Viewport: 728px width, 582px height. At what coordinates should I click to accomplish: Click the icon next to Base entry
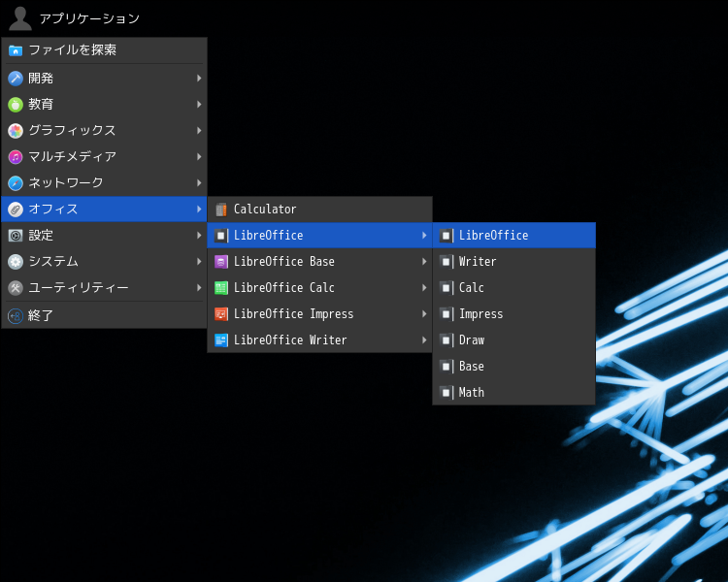point(447,367)
